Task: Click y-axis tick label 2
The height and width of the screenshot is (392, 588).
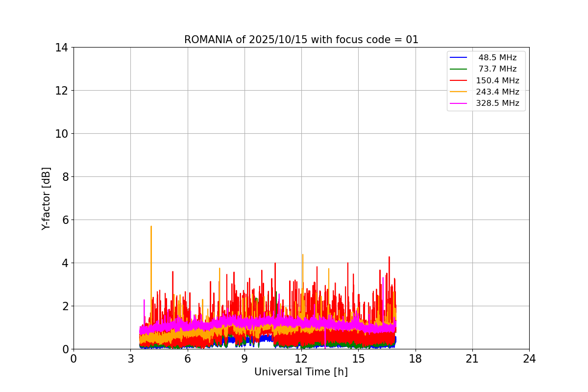Action: (x=65, y=306)
